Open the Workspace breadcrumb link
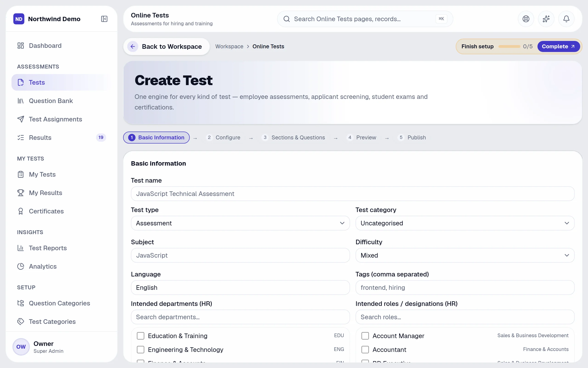Viewport: 588px width, 368px height. [x=229, y=46]
